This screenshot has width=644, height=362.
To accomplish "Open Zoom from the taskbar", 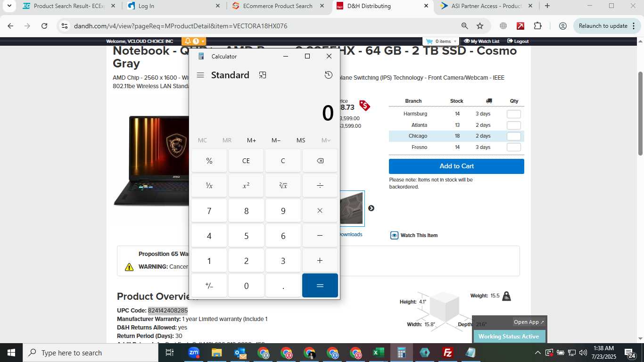I will pyautogui.click(x=193, y=353).
